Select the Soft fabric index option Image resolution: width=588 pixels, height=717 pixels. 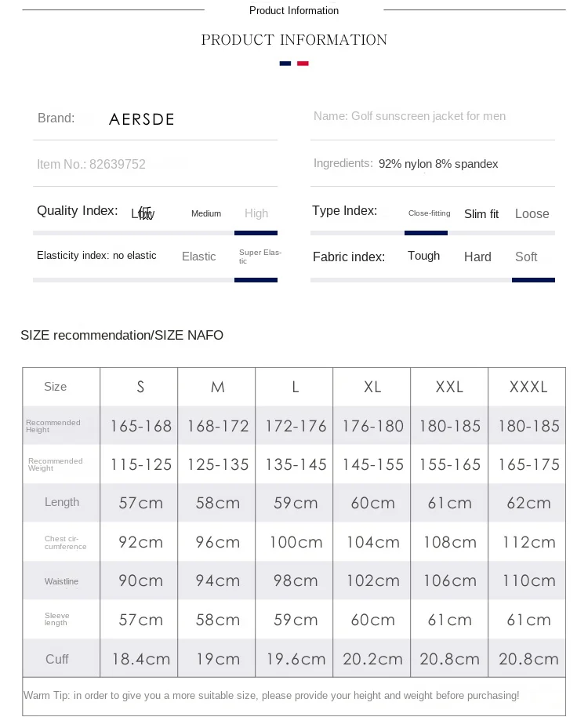526,257
